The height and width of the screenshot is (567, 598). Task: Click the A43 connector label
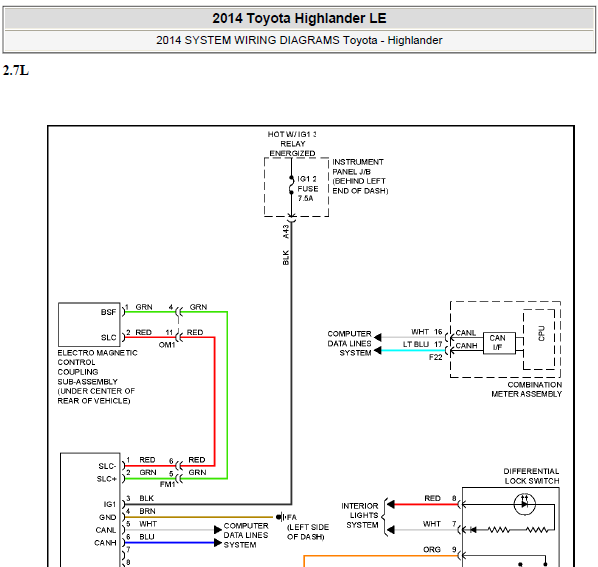286,231
